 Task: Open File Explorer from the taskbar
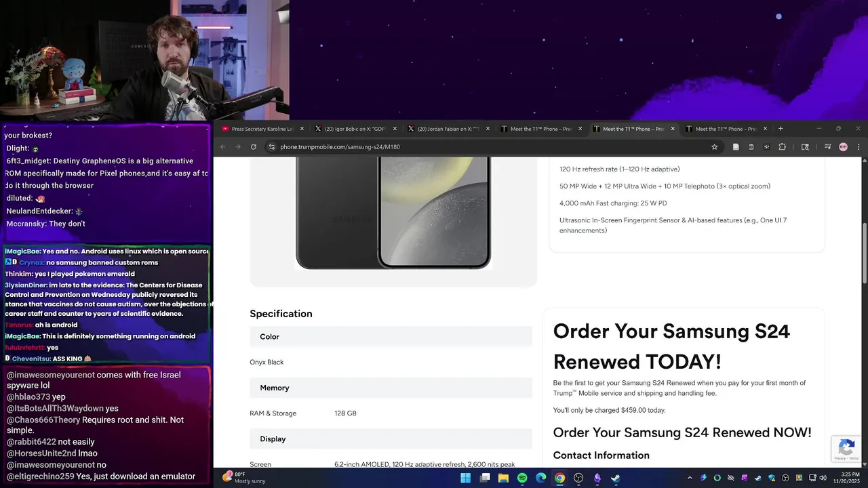(x=503, y=478)
